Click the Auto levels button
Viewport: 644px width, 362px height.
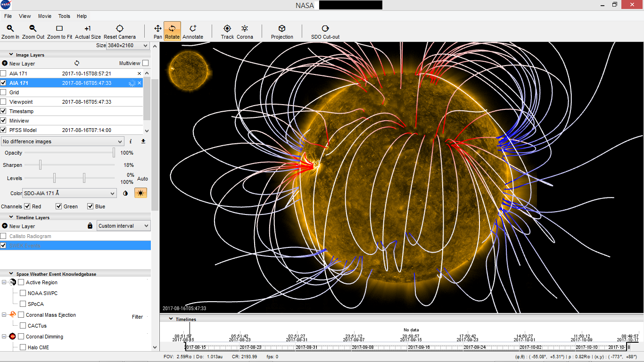tap(142, 179)
